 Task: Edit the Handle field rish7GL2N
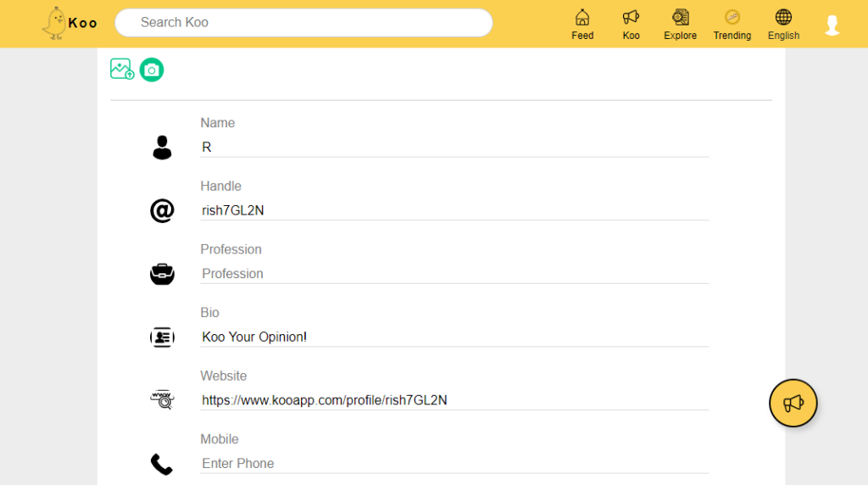(x=453, y=210)
